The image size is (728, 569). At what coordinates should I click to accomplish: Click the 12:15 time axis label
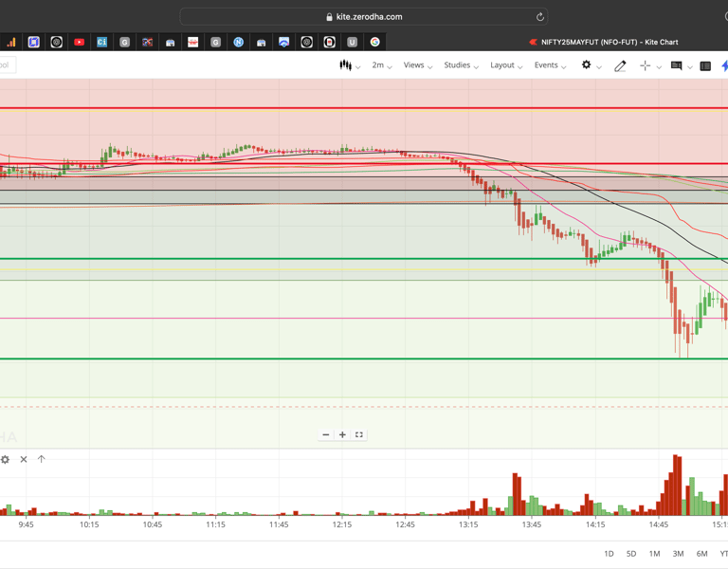341,524
